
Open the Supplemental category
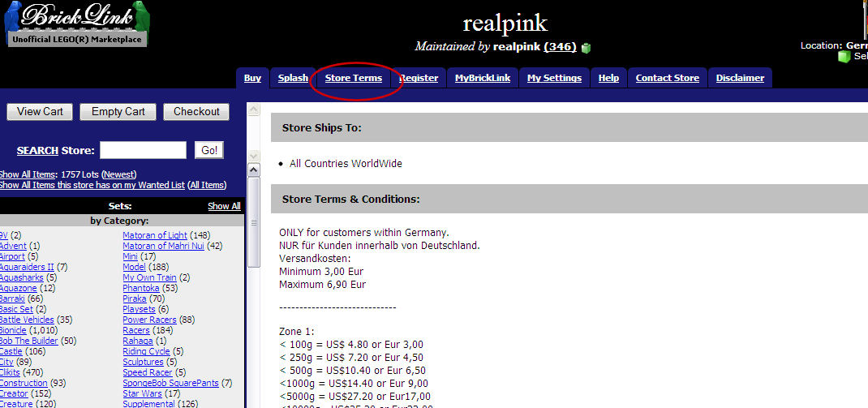[149, 404]
